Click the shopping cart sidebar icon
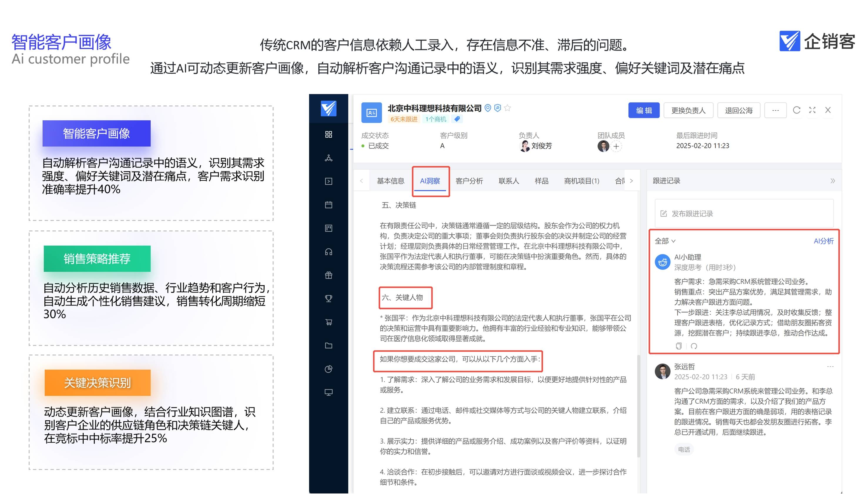868x494 pixels. [x=328, y=322]
